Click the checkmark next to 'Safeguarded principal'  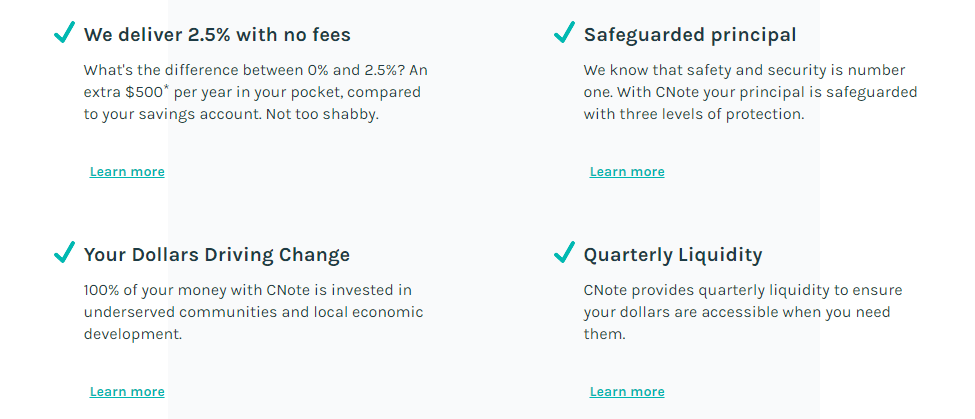tap(564, 32)
